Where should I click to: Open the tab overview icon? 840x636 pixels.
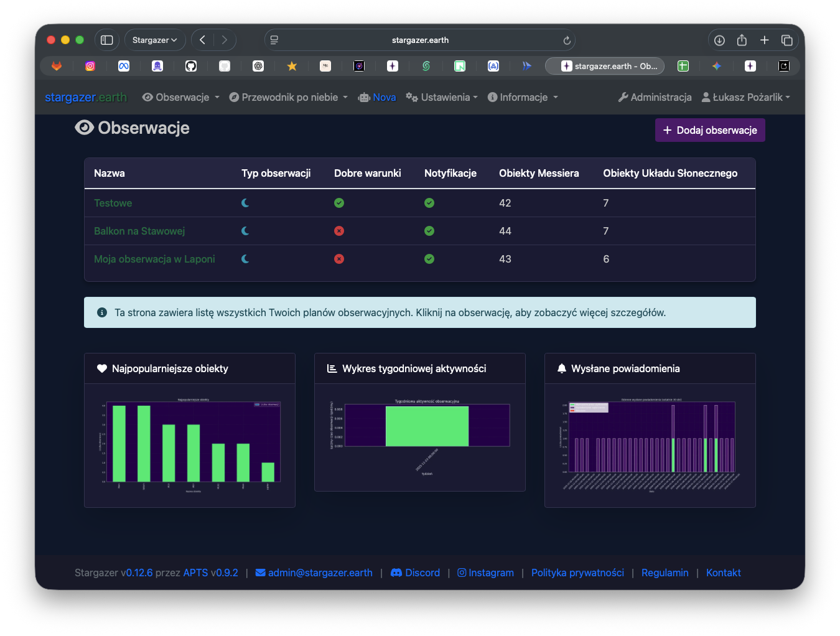[786, 40]
